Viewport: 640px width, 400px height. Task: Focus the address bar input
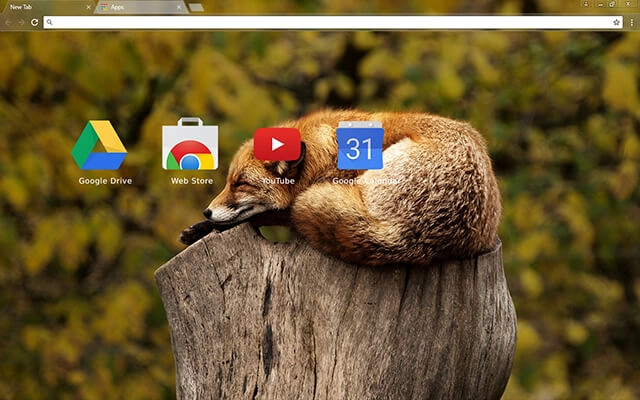[333, 22]
